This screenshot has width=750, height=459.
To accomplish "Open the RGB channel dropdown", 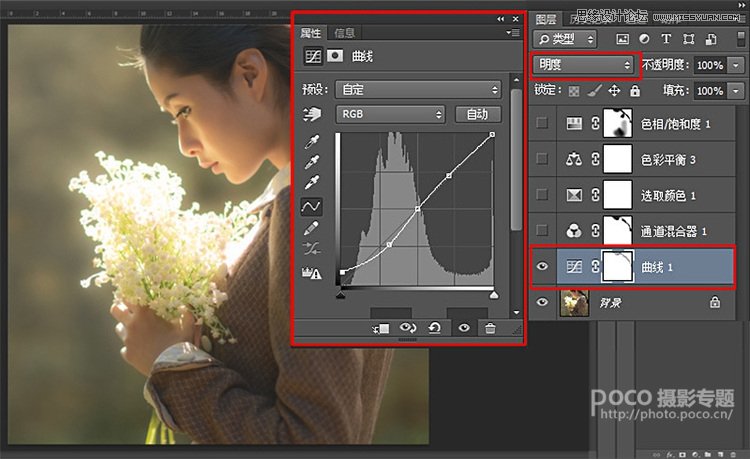I will coord(390,114).
